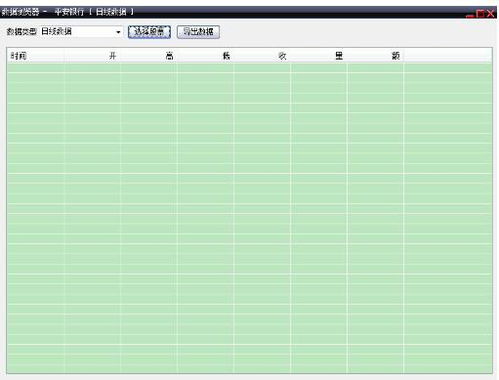Viewport: 499px width, 380px height.
Task: Select first empty cell under 开 column
Action: [x=93, y=68]
